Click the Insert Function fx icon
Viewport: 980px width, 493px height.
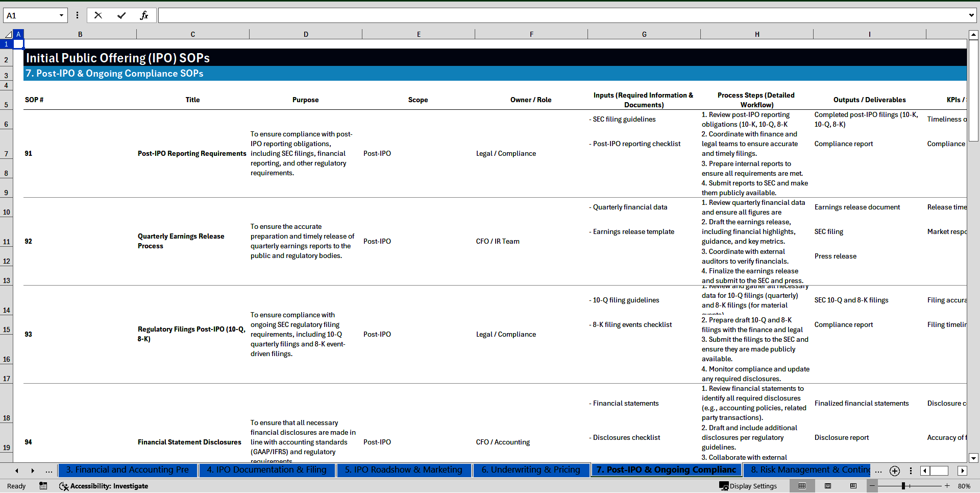point(144,15)
